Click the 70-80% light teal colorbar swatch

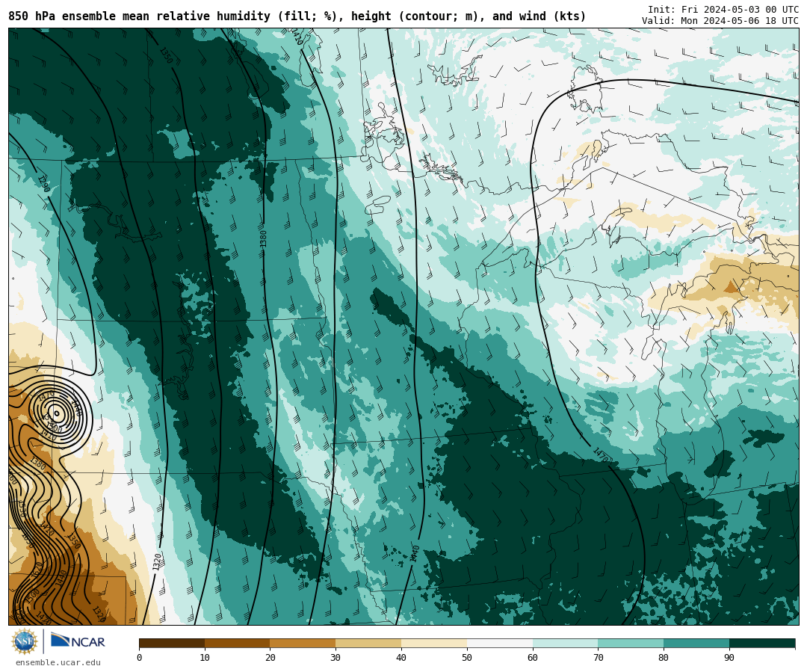point(631,643)
